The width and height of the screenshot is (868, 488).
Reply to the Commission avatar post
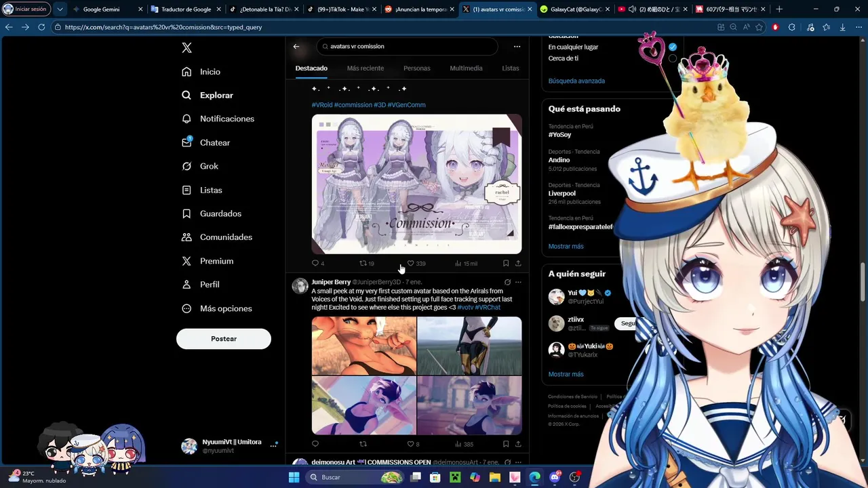[315, 263]
